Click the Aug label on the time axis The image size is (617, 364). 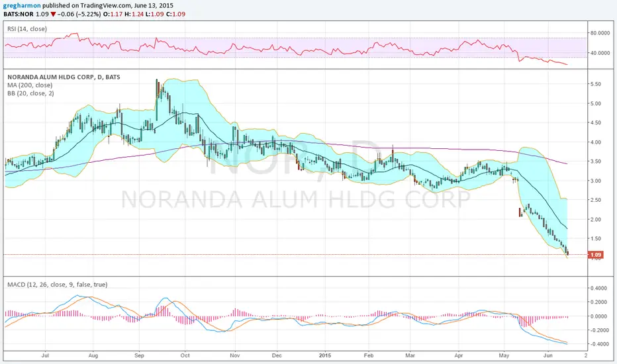(93, 355)
